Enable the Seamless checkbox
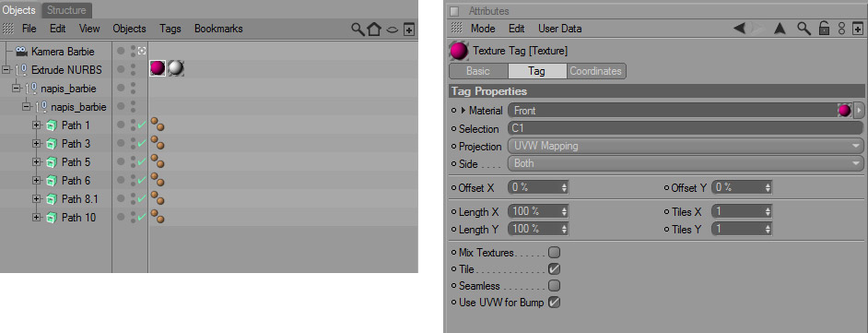The height and width of the screenshot is (333, 868). tap(554, 286)
